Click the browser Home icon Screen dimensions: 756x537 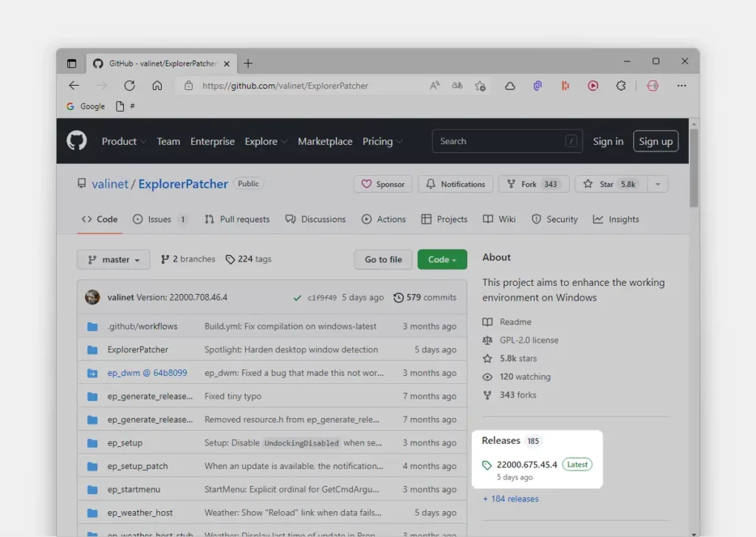(x=157, y=86)
